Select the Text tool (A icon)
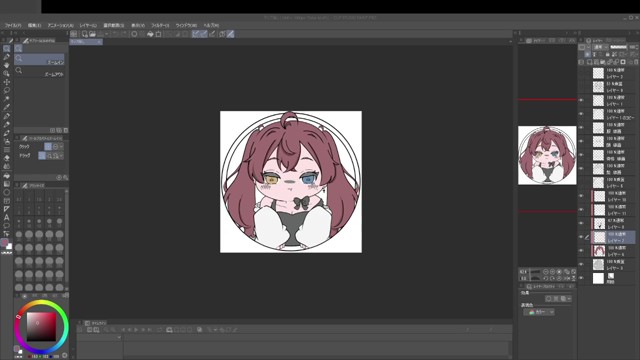 pyautogui.click(x=7, y=217)
